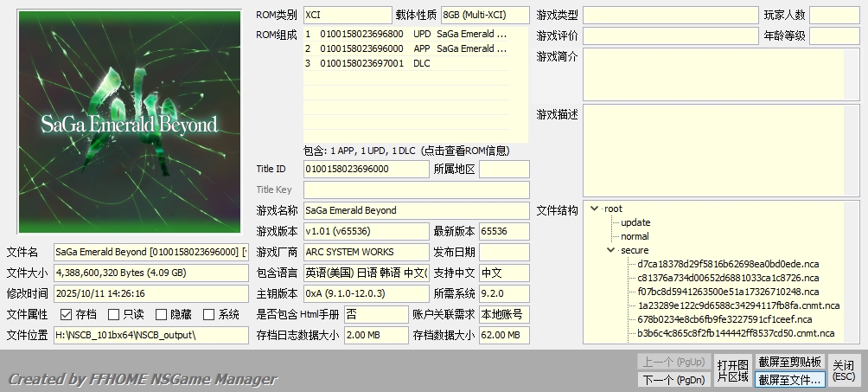Select the DLC row in ROM list
The image size is (868, 392).
(406, 63)
